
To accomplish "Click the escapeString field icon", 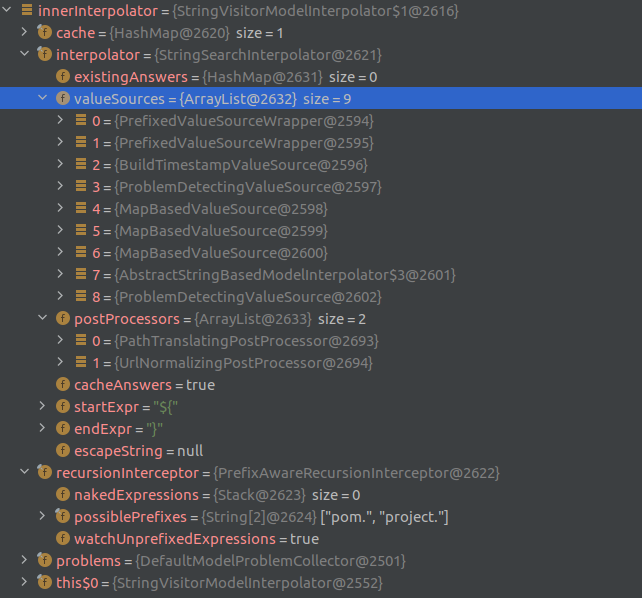I will [x=63, y=450].
